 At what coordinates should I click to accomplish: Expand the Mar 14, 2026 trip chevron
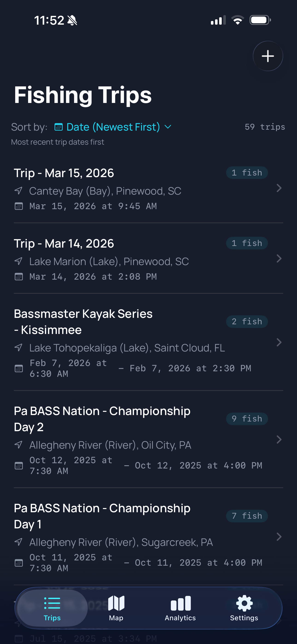coord(279,258)
